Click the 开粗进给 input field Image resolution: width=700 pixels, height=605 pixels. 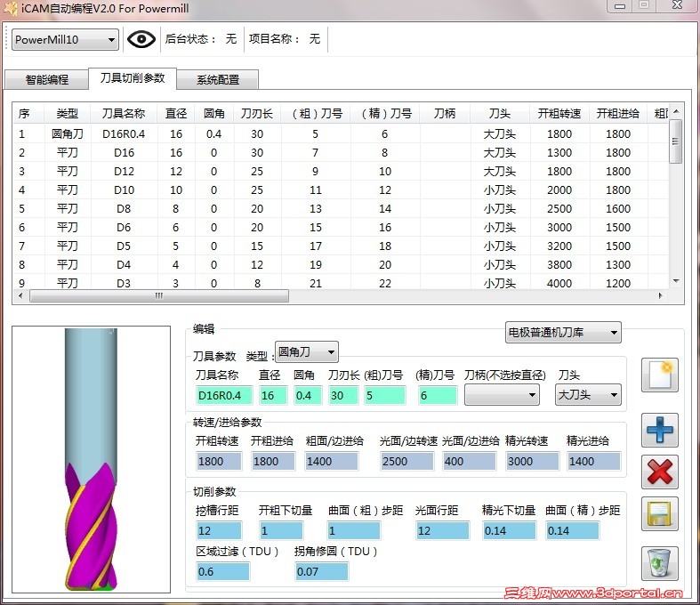(272, 461)
